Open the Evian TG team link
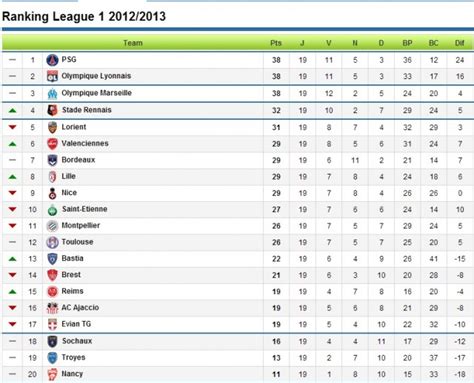 click(76, 324)
